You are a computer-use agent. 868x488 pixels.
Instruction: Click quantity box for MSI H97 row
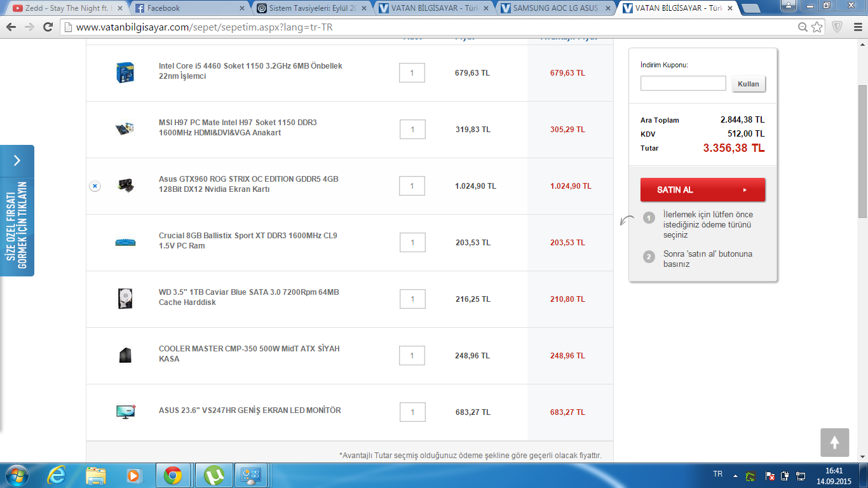coord(412,130)
